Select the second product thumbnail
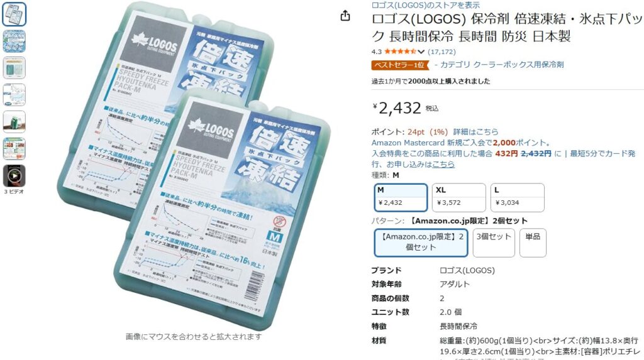Viewport: 644px width, 360px height. [x=14, y=41]
